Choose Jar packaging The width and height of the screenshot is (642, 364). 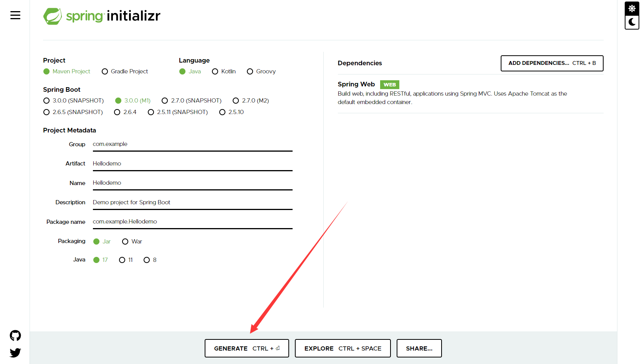coord(102,242)
